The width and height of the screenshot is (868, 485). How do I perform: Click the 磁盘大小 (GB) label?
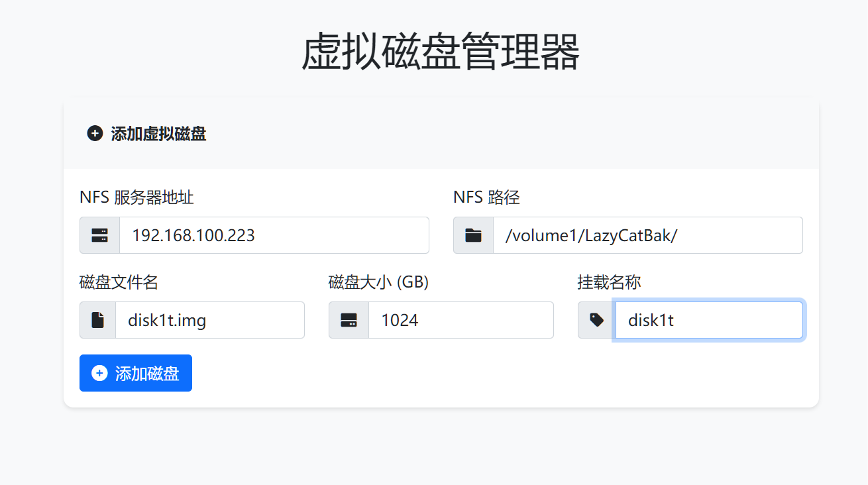pyautogui.click(x=378, y=282)
